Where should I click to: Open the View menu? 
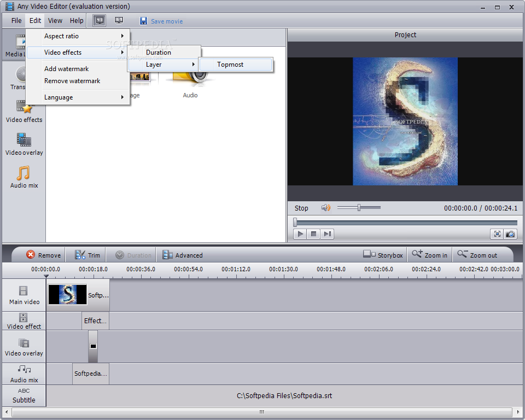click(55, 21)
